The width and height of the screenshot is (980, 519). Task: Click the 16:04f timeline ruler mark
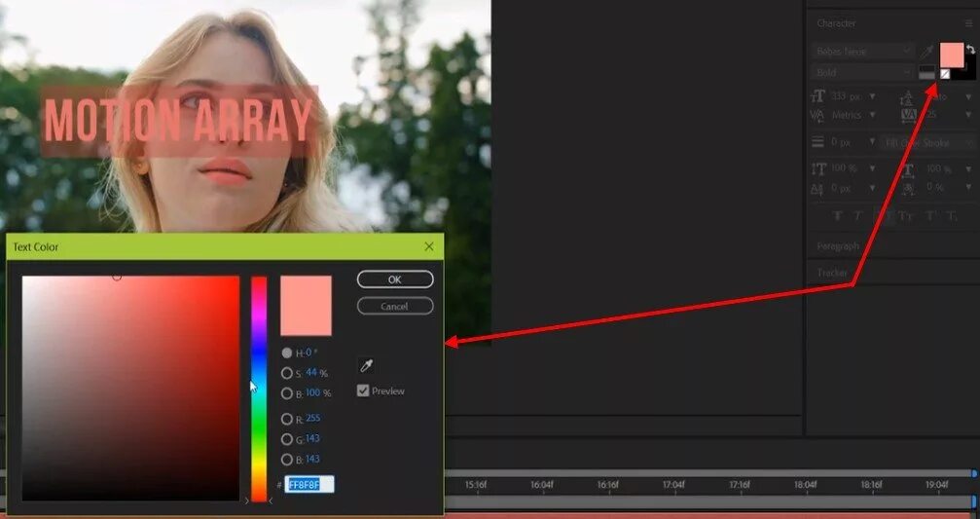point(542,484)
